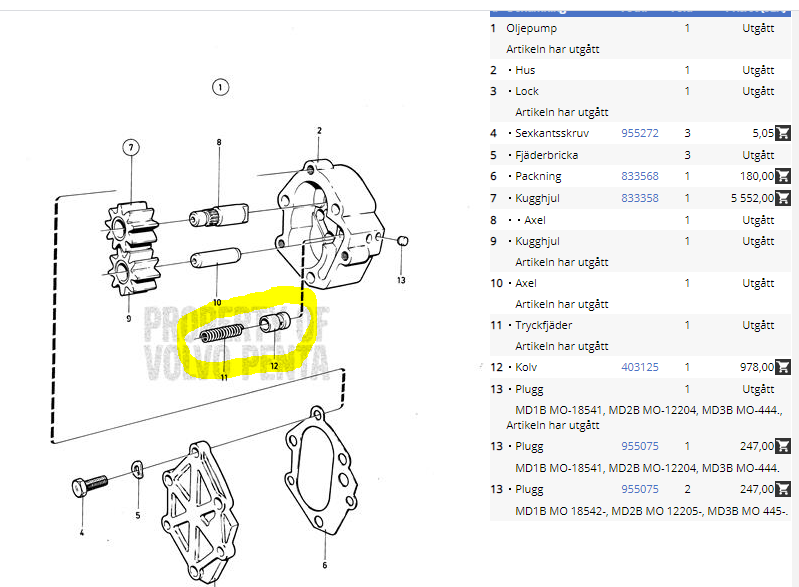Select the Lock part name
799x587 pixels.
pos(526,91)
